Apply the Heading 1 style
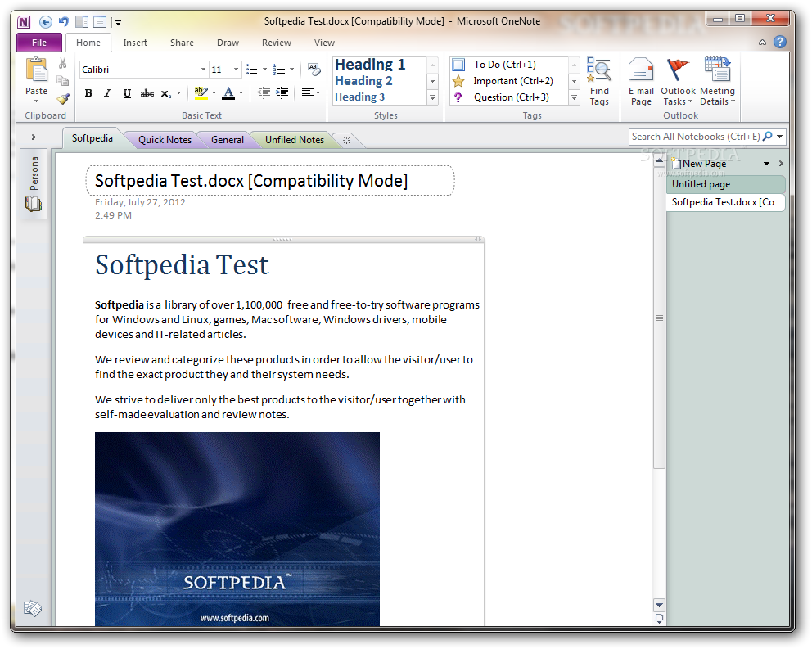The image size is (812, 649). (x=370, y=64)
